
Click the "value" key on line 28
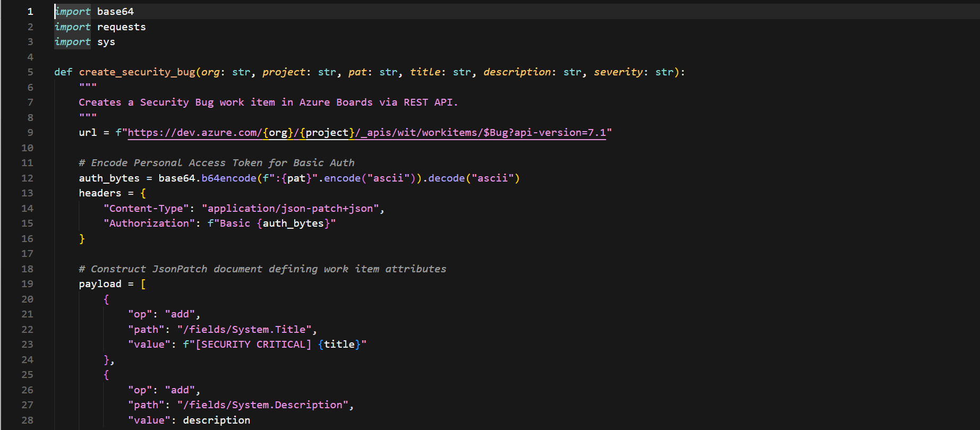coord(149,420)
